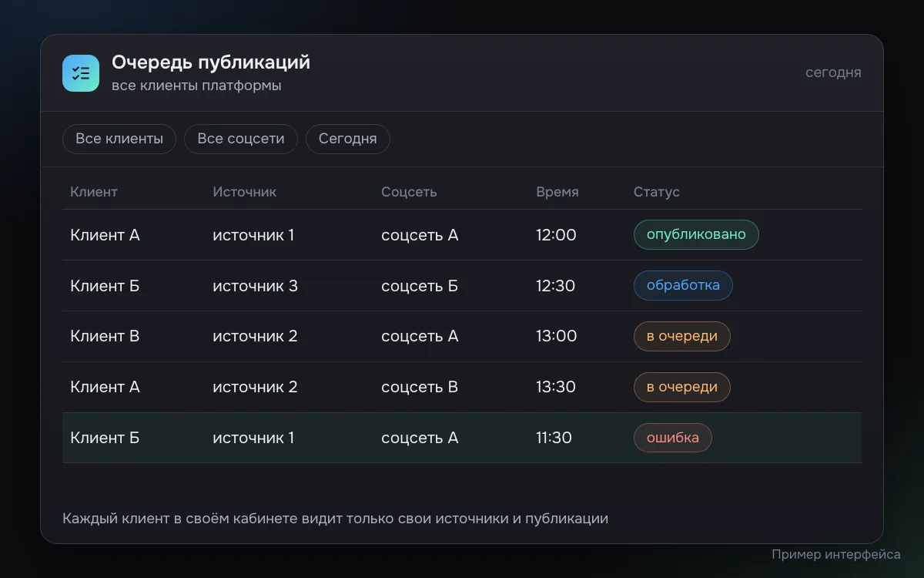Click the «обработка» status badge

coord(683,285)
